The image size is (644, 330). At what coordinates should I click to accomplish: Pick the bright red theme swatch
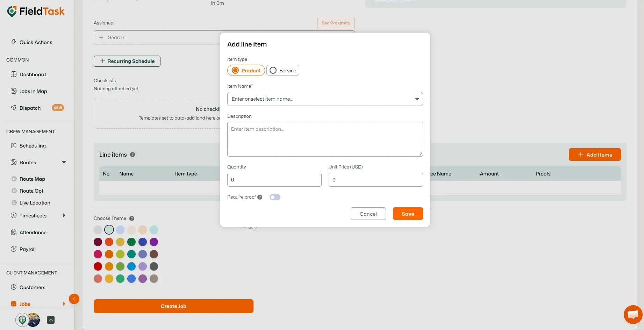[x=98, y=266]
